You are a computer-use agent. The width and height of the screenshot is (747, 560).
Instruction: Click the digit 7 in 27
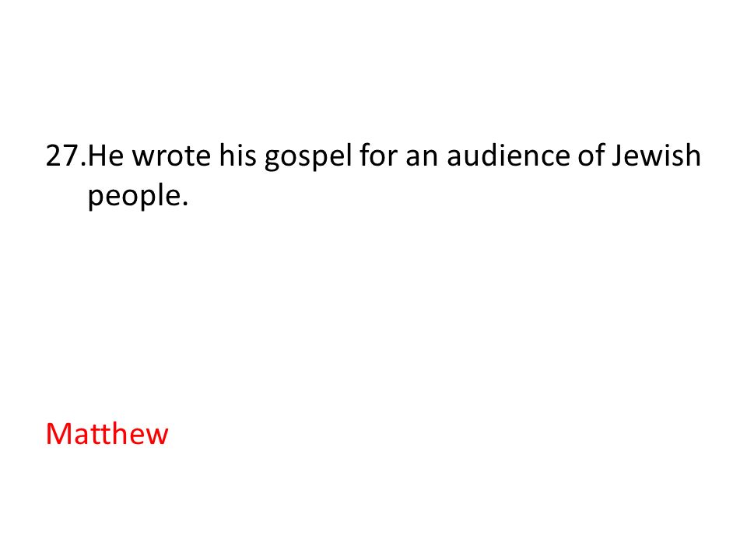[71, 156]
